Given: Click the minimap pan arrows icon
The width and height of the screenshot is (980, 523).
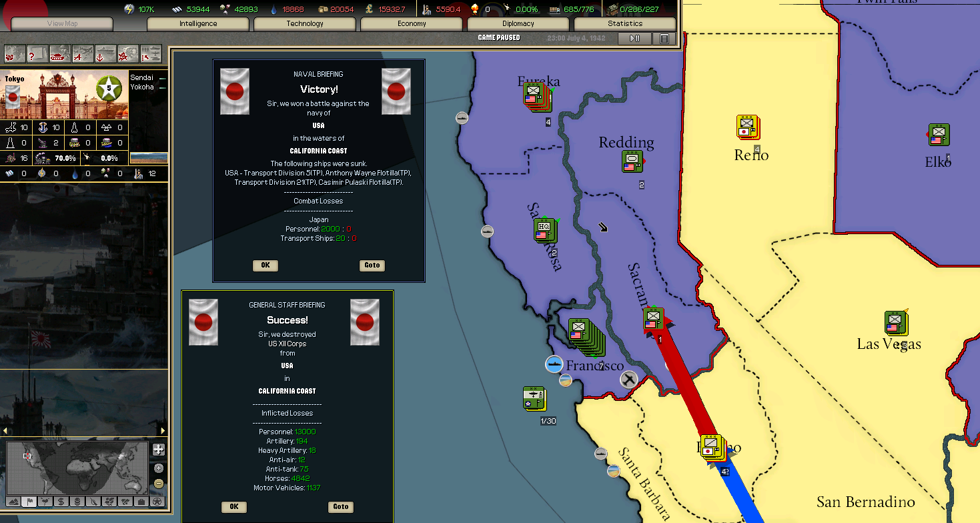Looking at the screenshot, I should click(x=158, y=450).
